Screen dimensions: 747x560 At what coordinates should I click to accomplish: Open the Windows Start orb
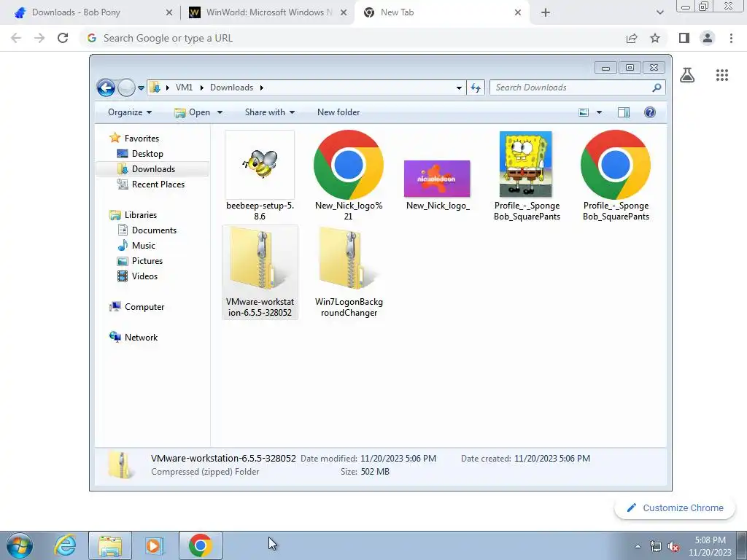point(20,545)
